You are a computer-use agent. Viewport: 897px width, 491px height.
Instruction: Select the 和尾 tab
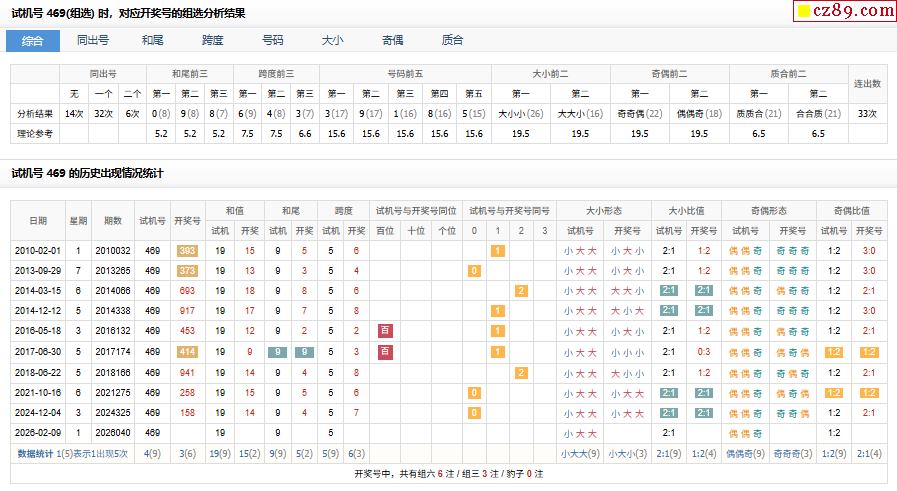pos(153,41)
